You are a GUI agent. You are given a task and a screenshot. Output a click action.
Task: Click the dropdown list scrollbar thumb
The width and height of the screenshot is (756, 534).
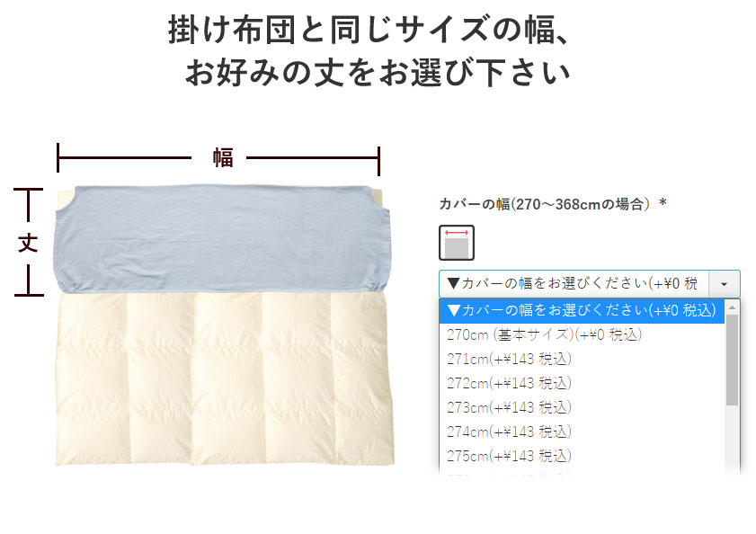[x=732, y=360]
